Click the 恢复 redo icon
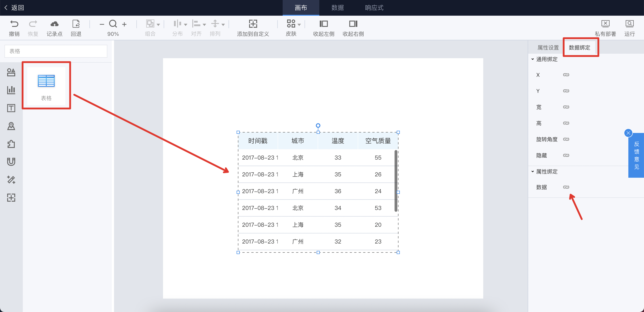644x312 pixels. pos(33,24)
